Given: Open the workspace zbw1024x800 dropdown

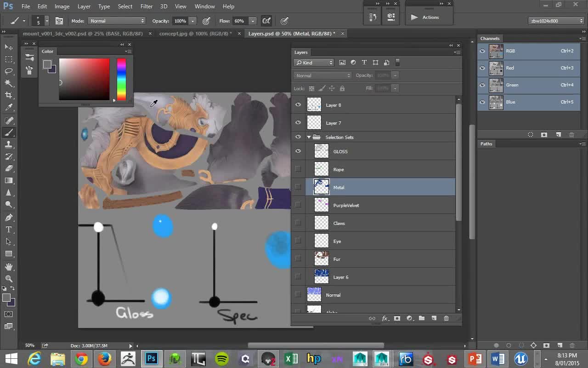Looking at the screenshot, I should [556, 21].
